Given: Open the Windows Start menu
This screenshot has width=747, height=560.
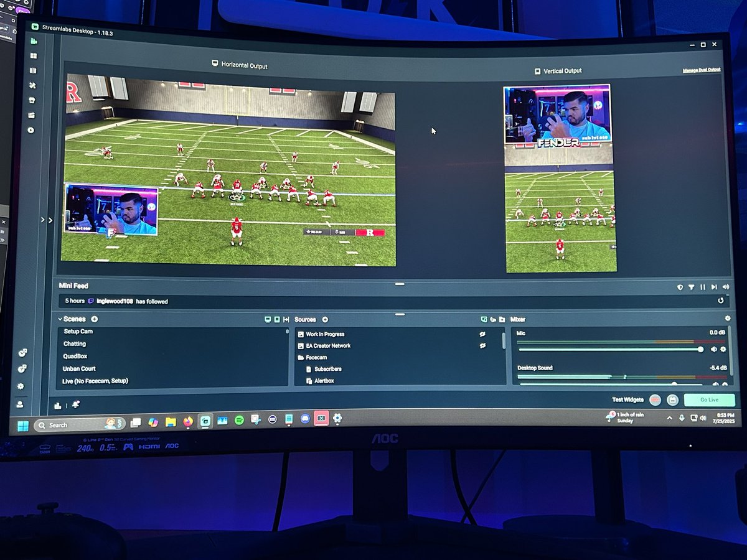Looking at the screenshot, I should (x=23, y=426).
